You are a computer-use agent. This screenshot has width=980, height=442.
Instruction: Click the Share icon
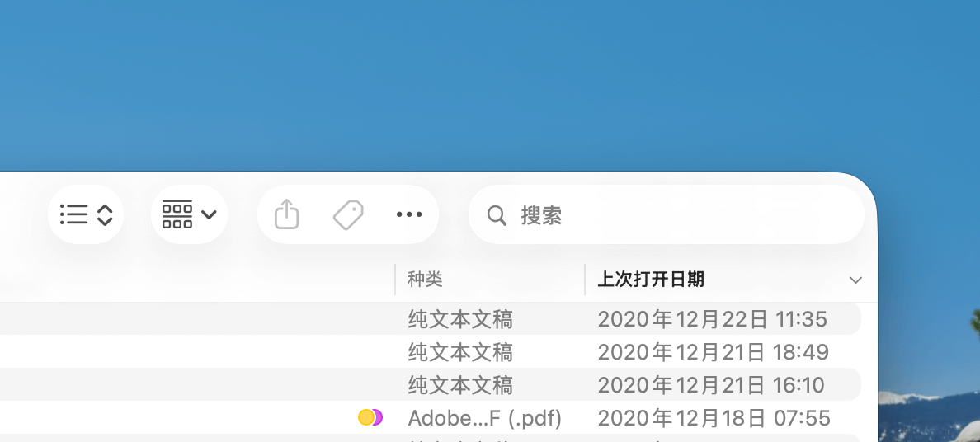286,214
